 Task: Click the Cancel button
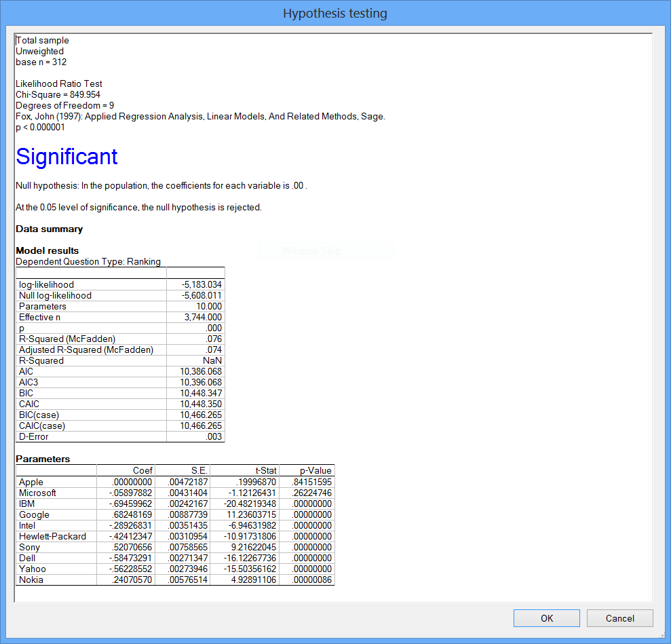pyautogui.click(x=619, y=618)
